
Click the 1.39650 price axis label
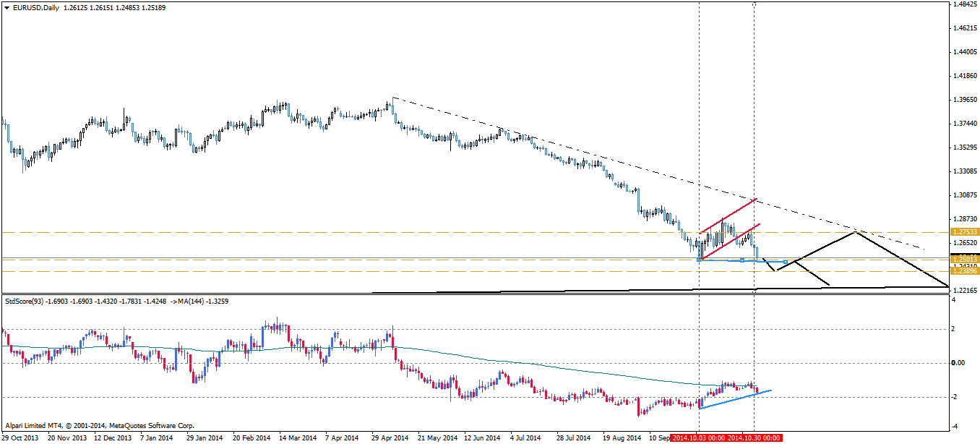[965, 100]
